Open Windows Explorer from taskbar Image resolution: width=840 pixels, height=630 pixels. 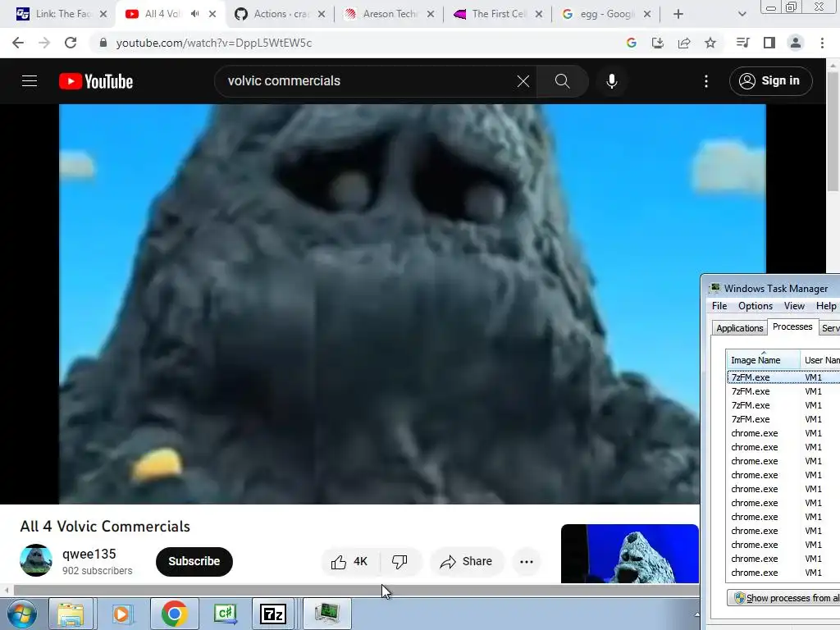coord(71,614)
